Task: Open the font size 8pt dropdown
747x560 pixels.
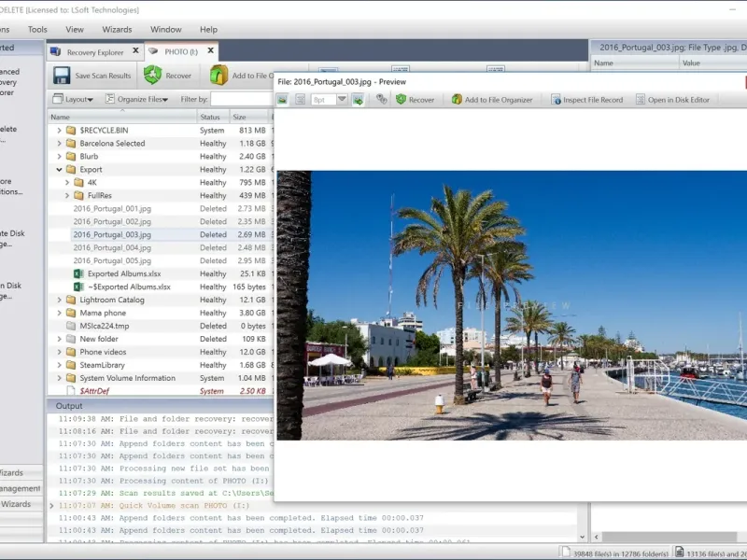Action: coord(342,100)
